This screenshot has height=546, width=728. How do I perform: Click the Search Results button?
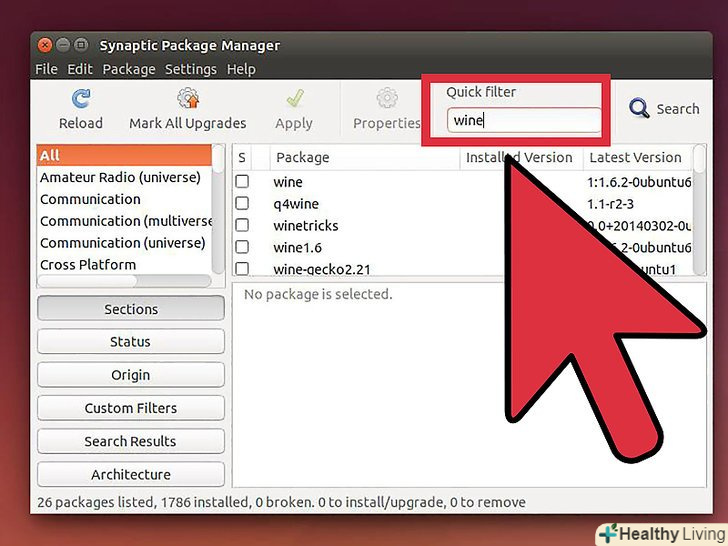pyautogui.click(x=131, y=441)
